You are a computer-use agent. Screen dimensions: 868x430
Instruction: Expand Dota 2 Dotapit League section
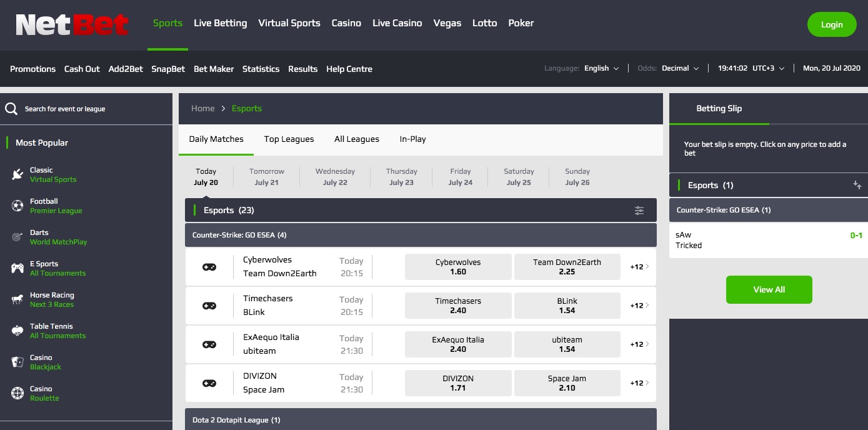pos(421,419)
